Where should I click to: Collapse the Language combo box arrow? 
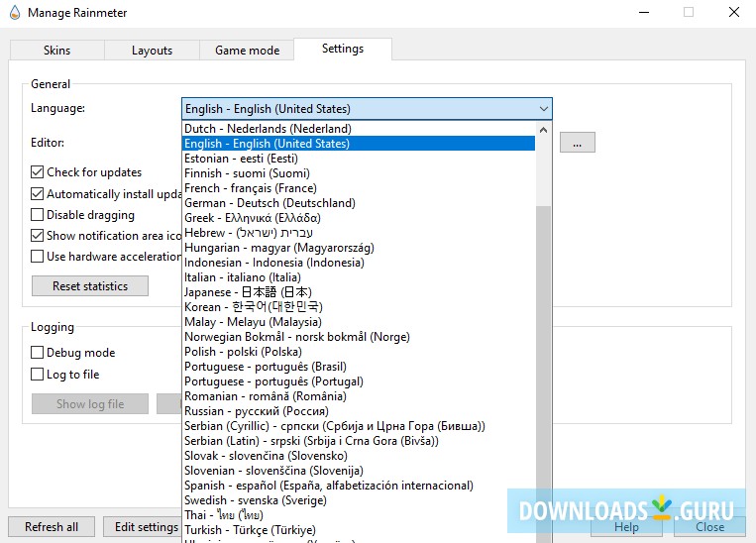click(x=543, y=109)
